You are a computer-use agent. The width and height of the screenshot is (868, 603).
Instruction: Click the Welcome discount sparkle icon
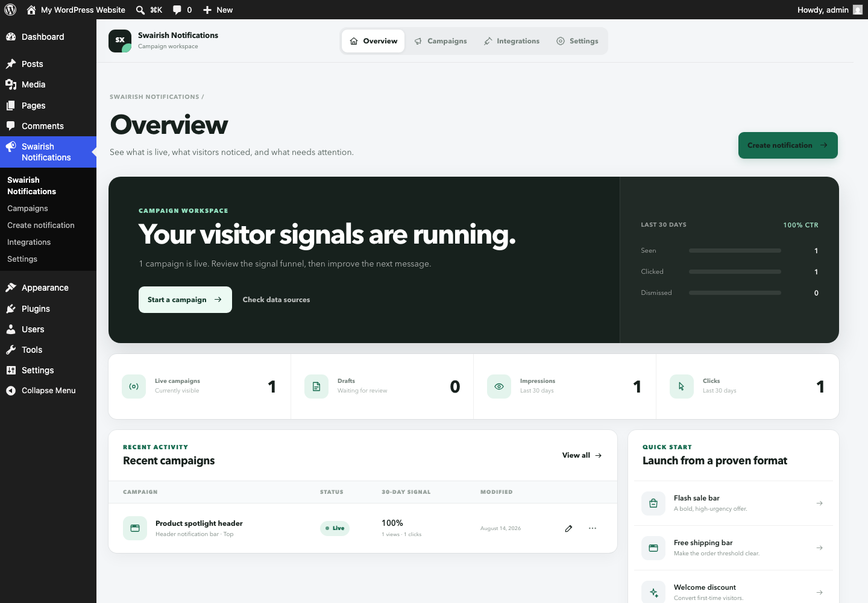click(653, 593)
